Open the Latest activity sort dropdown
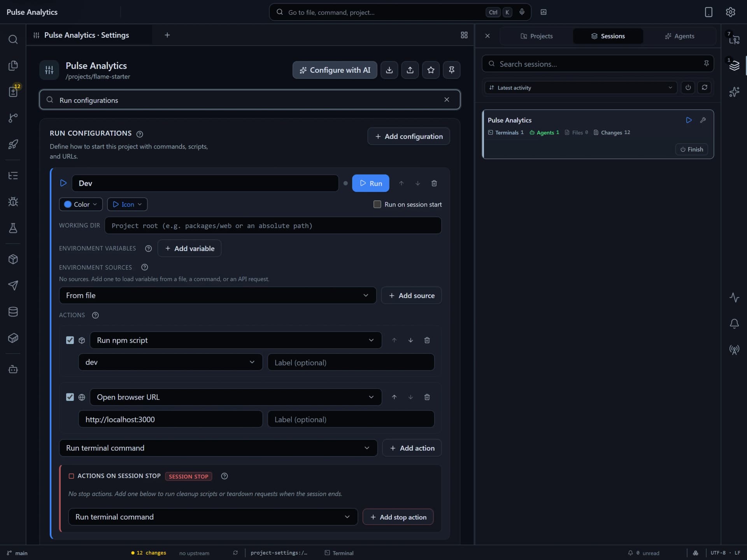The width and height of the screenshot is (747, 560). (580, 88)
